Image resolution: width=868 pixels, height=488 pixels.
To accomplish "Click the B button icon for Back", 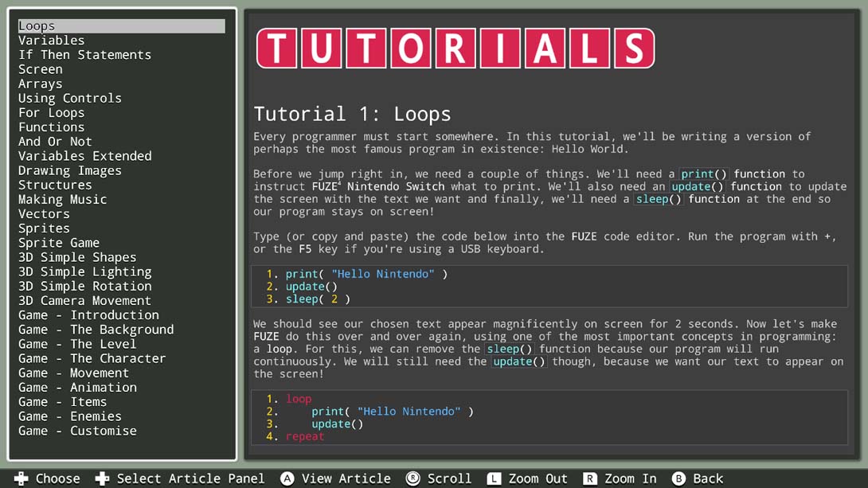I will pos(678,478).
